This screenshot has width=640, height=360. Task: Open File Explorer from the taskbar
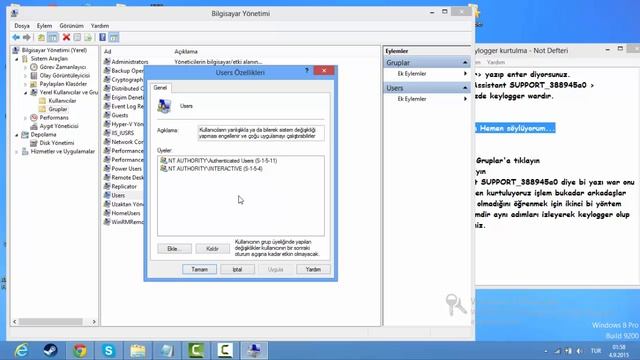point(138,350)
